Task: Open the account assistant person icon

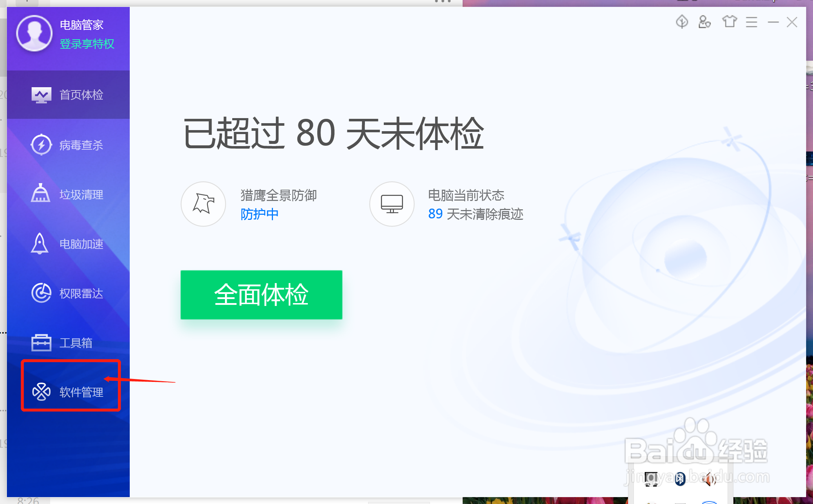Action: tap(704, 22)
